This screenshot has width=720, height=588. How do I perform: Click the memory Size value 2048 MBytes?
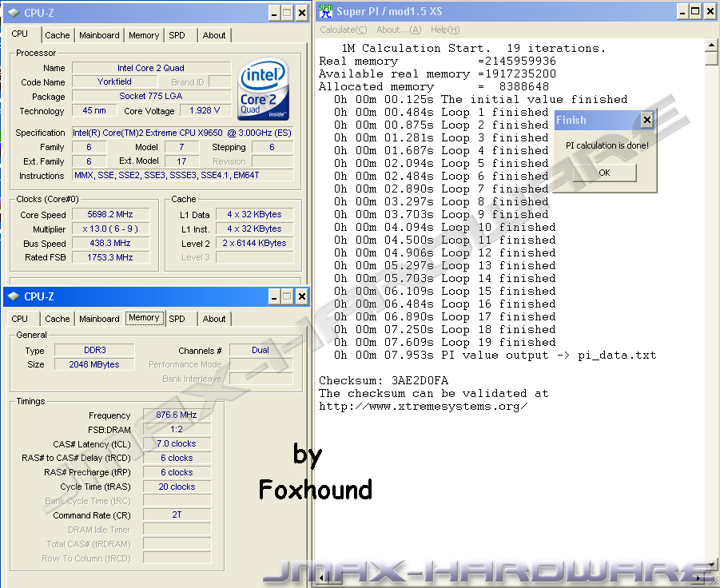click(94, 364)
